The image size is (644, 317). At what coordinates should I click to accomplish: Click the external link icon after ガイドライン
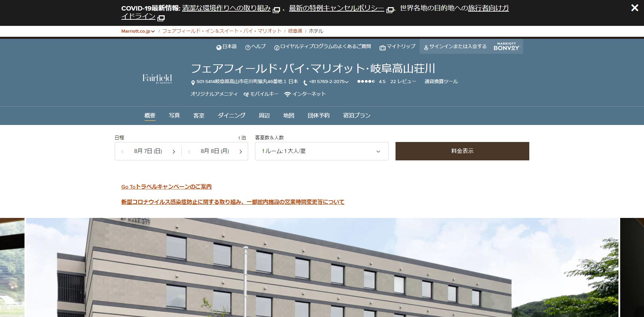coord(161,18)
